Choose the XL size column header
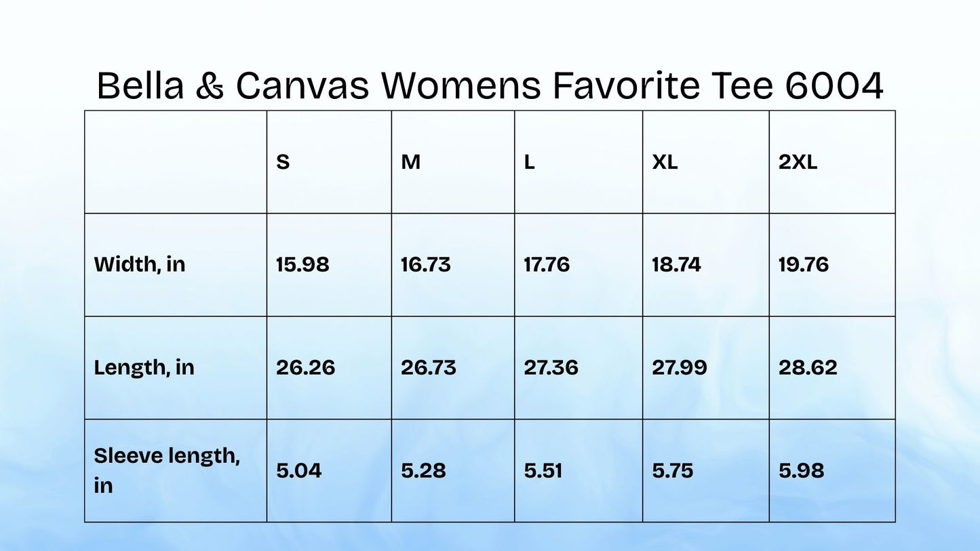Screen dimensions: 980x551 click(x=665, y=163)
